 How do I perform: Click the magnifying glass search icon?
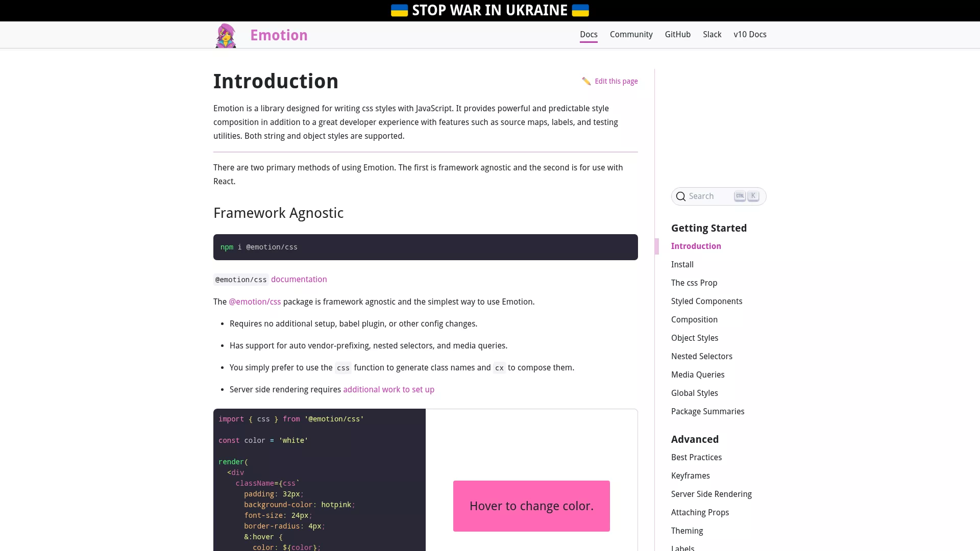click(x=681, y=196)
